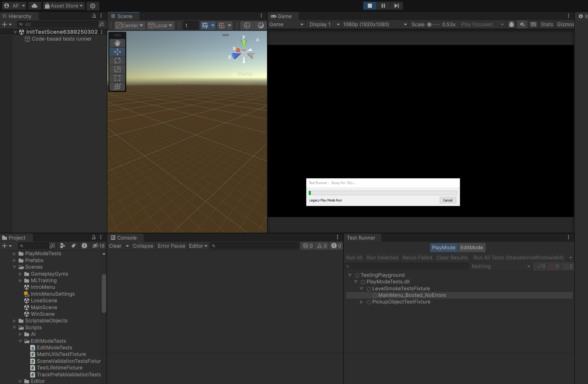Image resolution: width=588 pixels, height=384 pixels.
Task: Click the Scene draw mode globe icon
Action: 247,25
